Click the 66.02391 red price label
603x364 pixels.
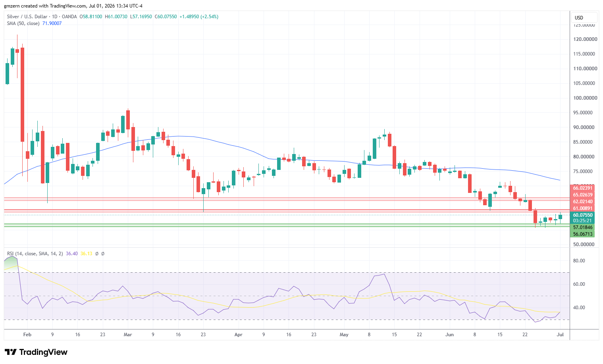[x=583, y=188]
